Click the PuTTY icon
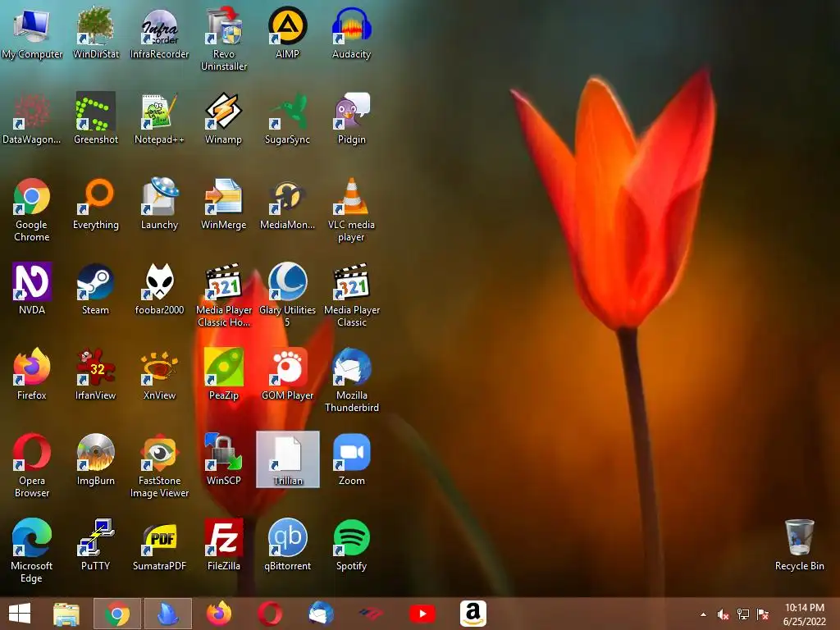Screen dimensions: 840x630 [95, 545]
